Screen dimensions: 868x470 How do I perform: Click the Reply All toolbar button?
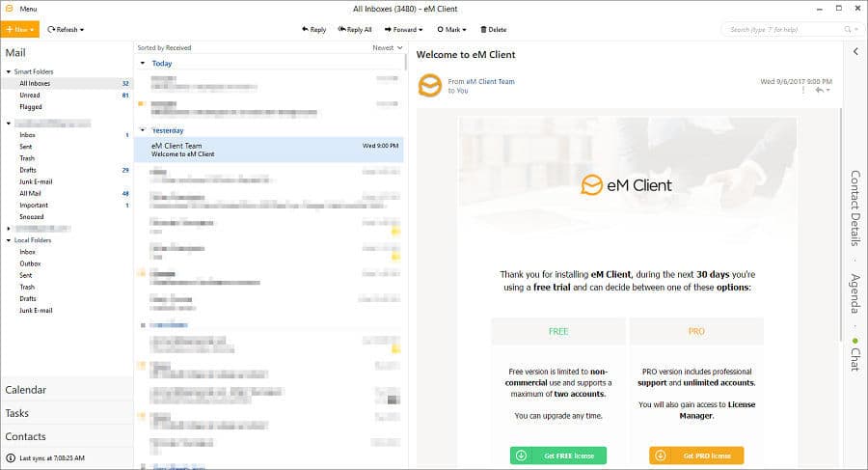[x=355, y=29]
